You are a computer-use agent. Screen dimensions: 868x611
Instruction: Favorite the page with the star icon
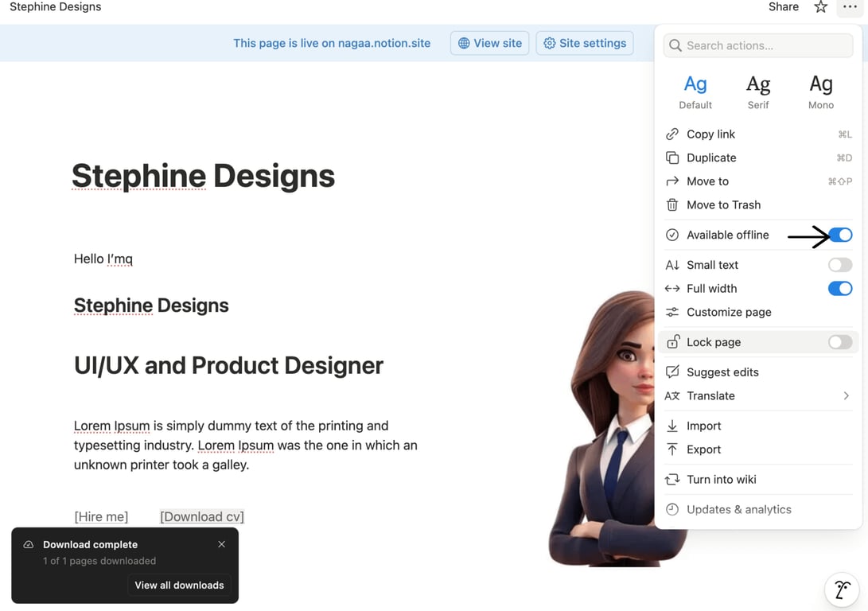820,7
